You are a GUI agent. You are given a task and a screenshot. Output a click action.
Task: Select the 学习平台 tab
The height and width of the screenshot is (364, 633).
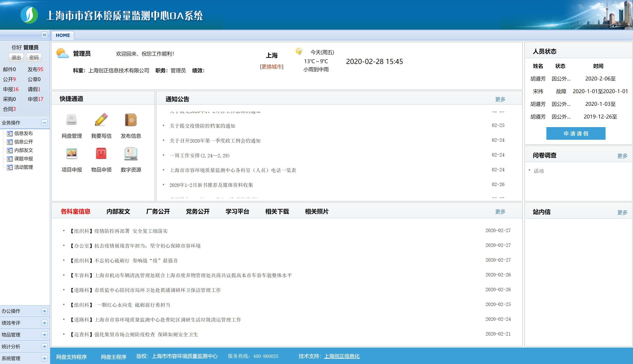[x=237, y=212]
